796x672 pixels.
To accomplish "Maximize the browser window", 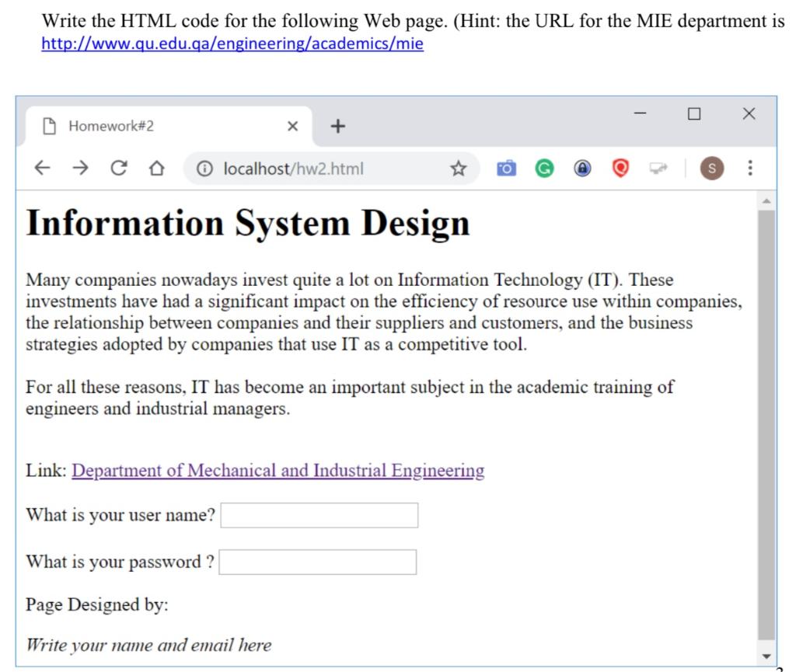I will pos(694,113).
